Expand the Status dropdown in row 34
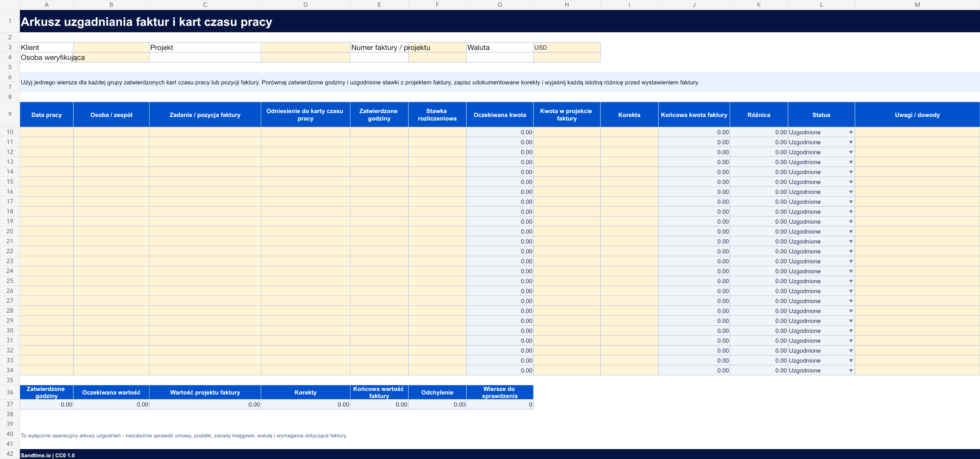The width and height of the screenshot is (980, 459). [x=851, y=371]
